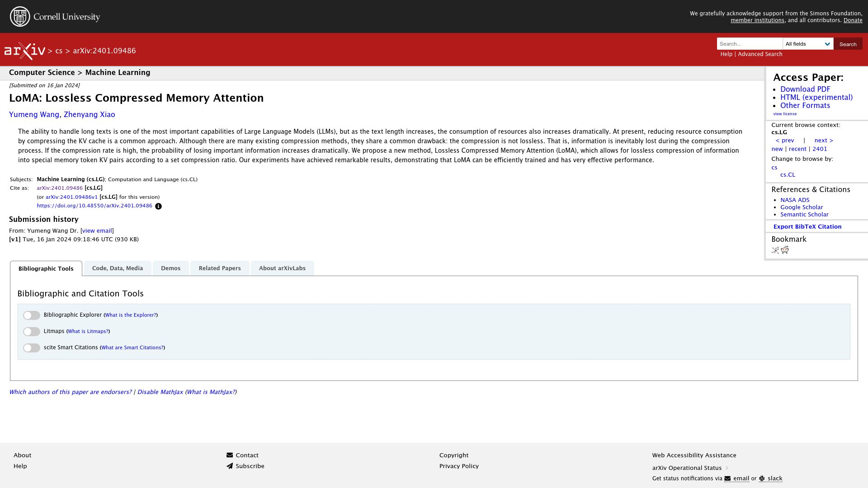Screen dimensions: 868x488
Task: Open Other Formats link
Action: 805,106
